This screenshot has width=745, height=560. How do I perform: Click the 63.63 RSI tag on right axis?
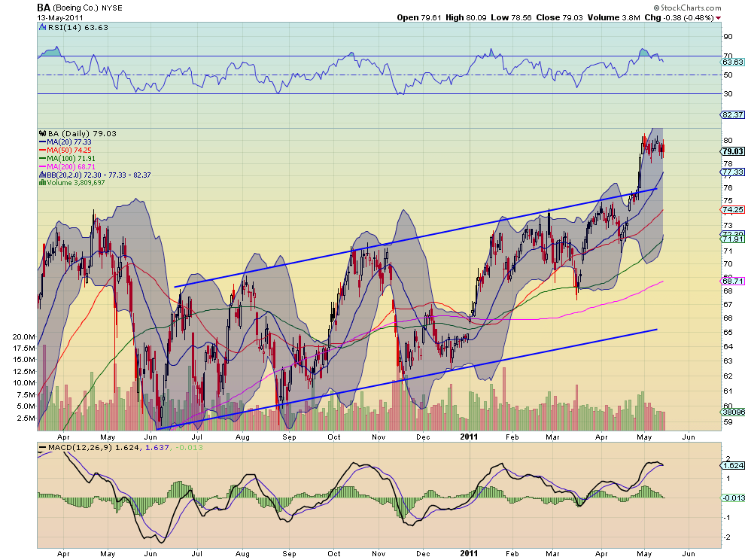733,62
